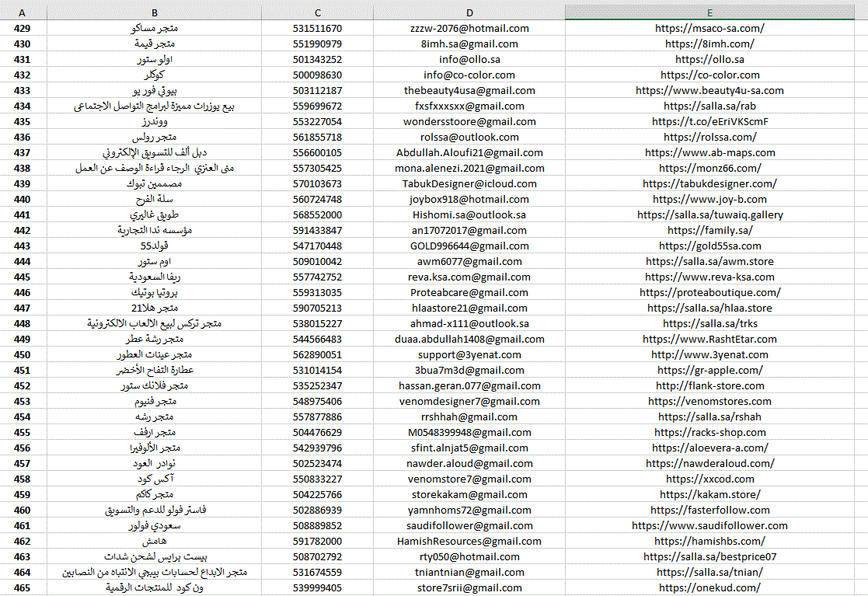Select cell https://salla.sa/bestprice07

tap(709, 556)
